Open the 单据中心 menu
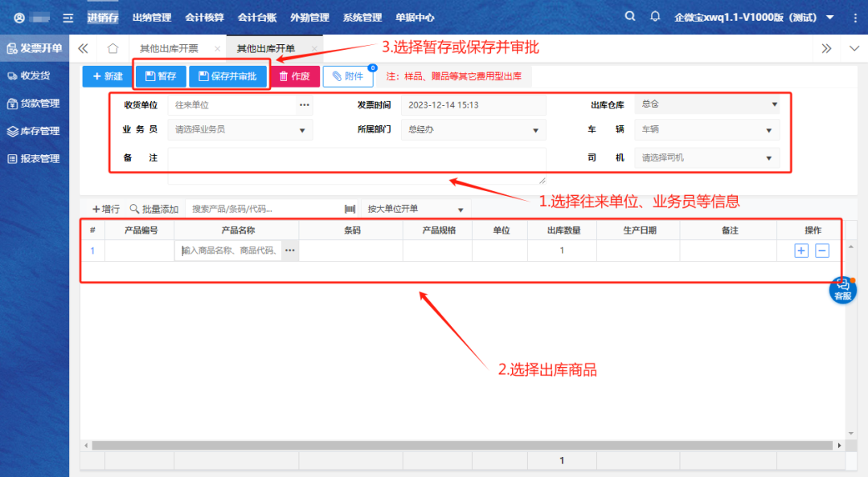The width and height of the screenshot is (868, 477). (x=415, y=18)
